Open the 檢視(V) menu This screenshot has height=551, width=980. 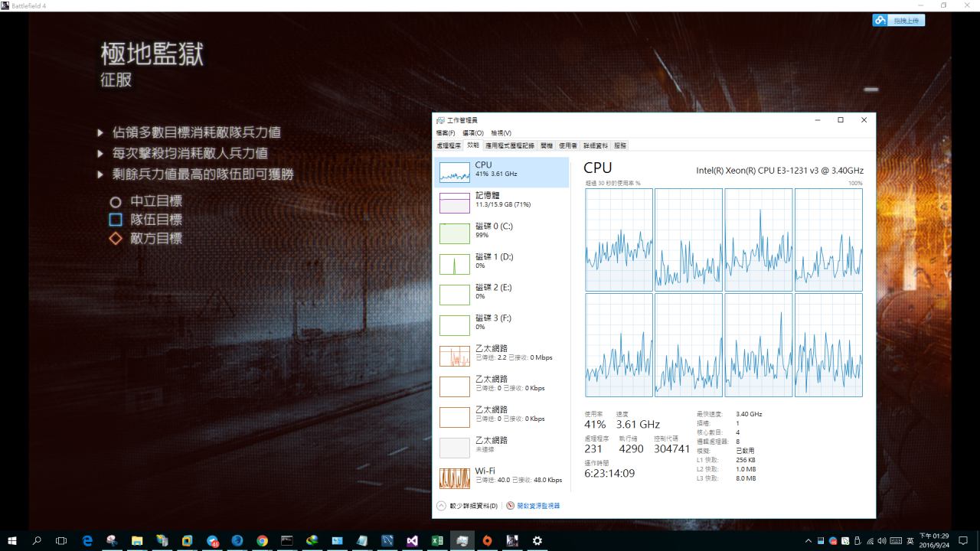pyautogui.click(x=501, y=133)
